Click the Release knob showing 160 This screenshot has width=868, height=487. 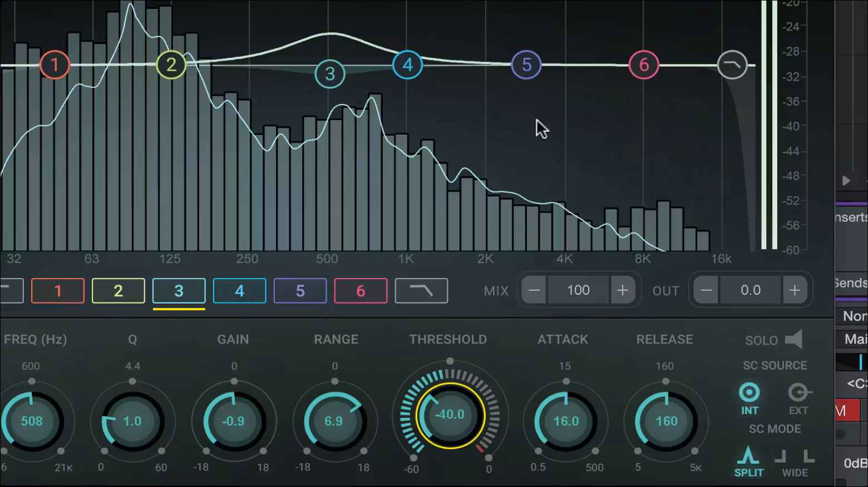pos(666,421)
